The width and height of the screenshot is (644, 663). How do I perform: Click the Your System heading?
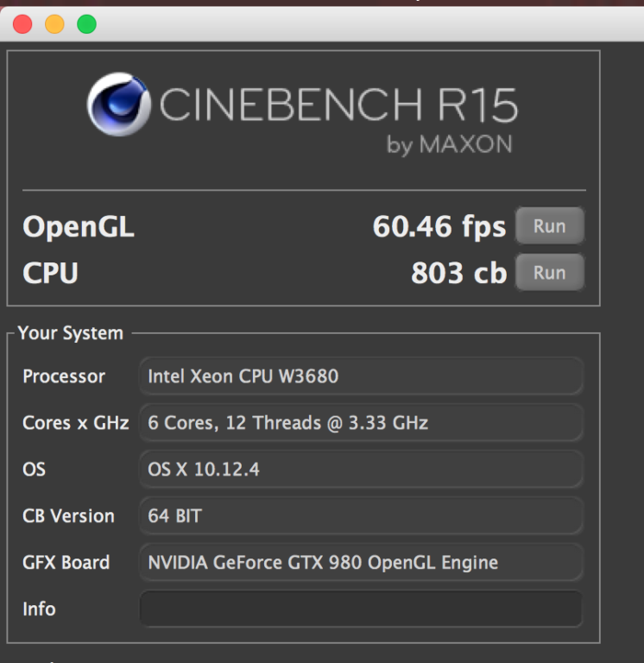click(x=71, y=333)
